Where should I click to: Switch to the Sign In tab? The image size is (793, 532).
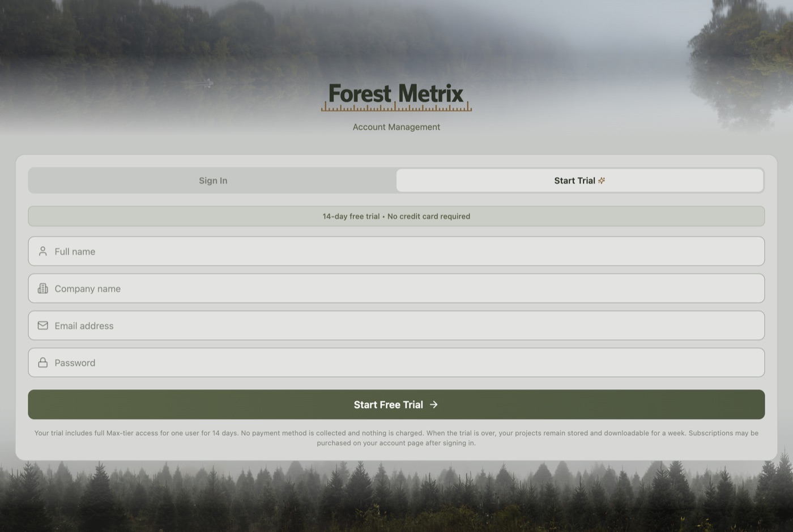click(x=213, y=181)
